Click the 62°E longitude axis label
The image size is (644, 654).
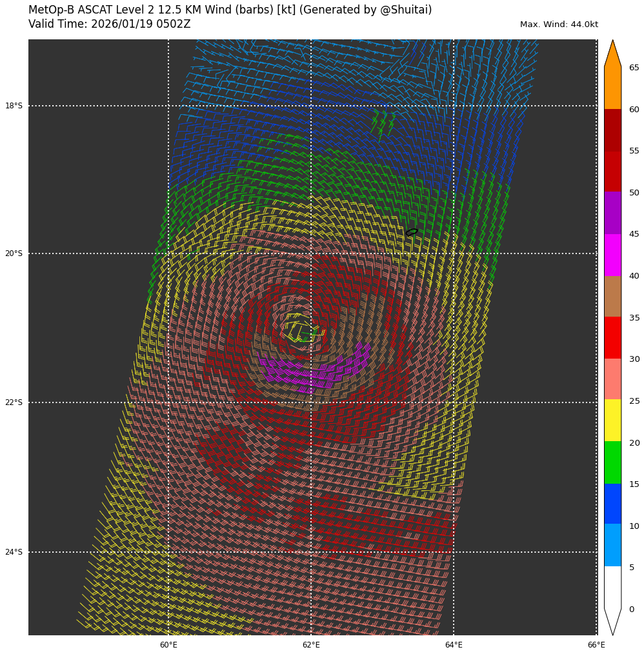(x=311, y=645)
